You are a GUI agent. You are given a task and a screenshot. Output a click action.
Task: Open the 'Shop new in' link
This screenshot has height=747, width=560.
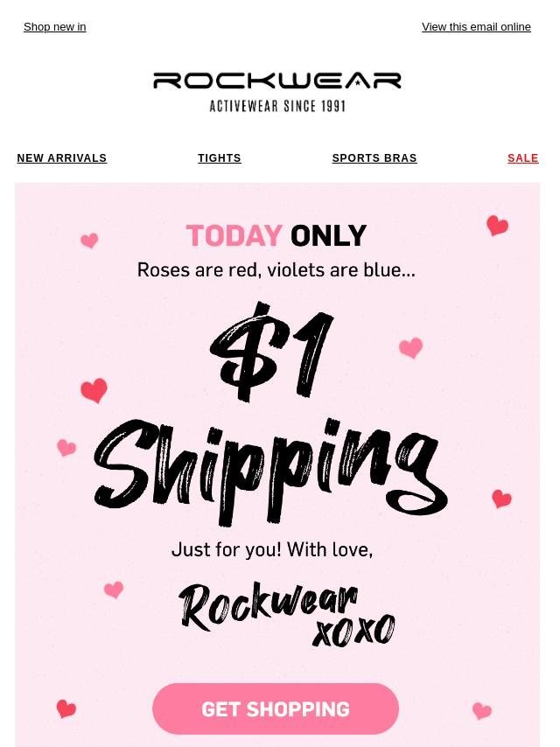pos(55,27)
